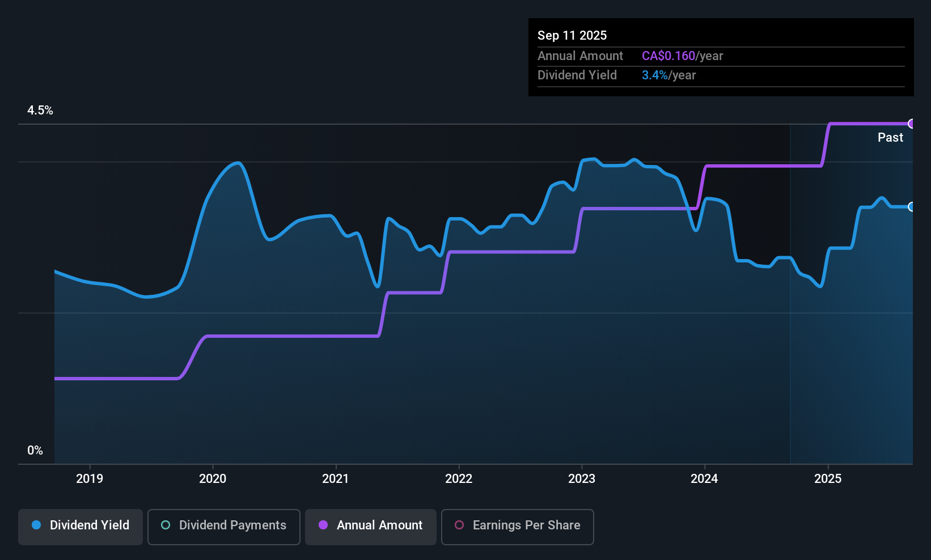Click the Past label on the chart
Screen dimensions: 931x560
pos(890,137)
